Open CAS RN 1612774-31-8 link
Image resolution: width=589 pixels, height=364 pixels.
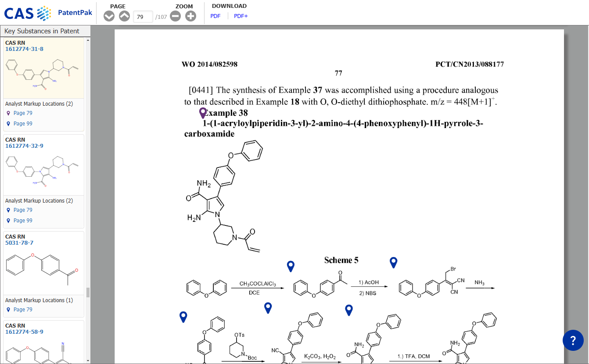click(24, 49)
